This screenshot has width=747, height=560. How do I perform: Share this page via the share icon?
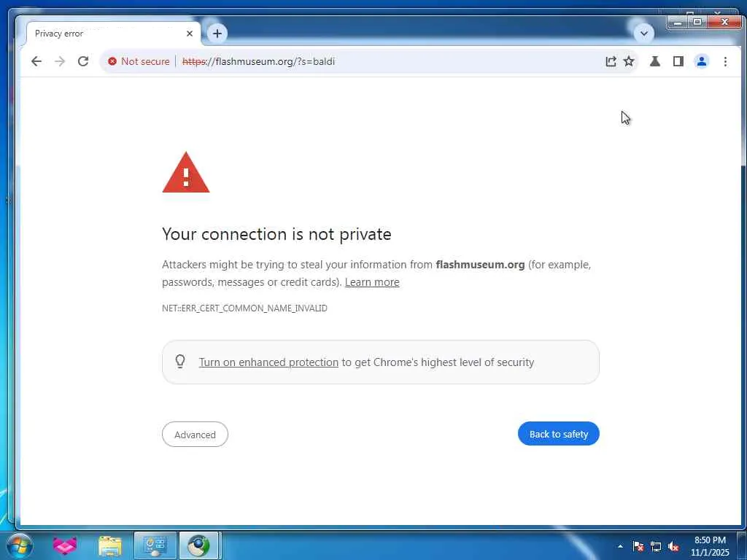click(x=611, y=61)
